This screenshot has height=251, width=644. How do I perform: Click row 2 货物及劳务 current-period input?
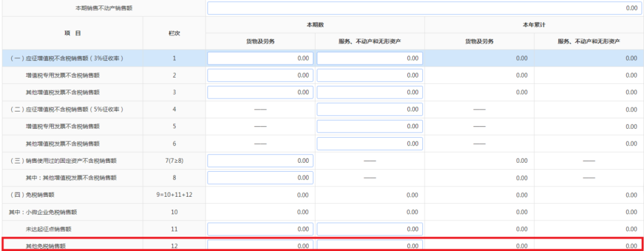[x=261, y=75]
